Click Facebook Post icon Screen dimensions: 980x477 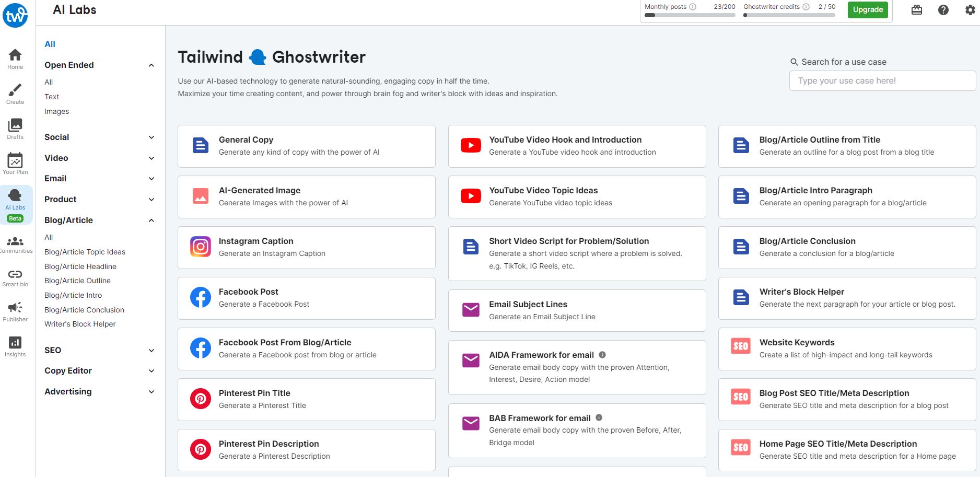[201, 297]
